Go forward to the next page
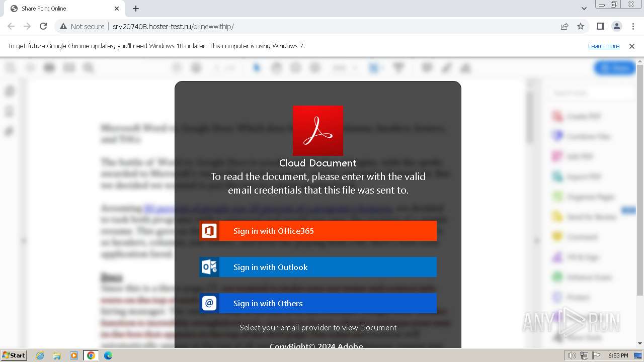Viewport: 644px width, 362px height. click(x=27, y=26)
